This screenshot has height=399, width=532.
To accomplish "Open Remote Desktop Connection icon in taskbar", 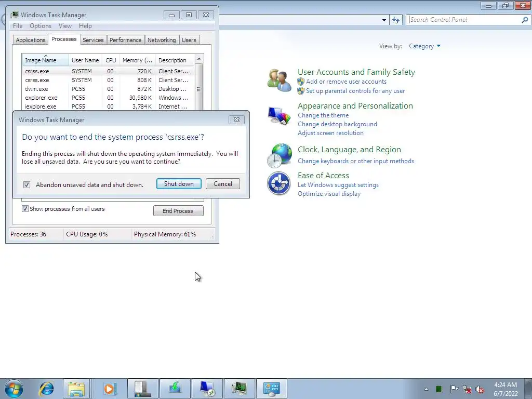I will 207,389.
